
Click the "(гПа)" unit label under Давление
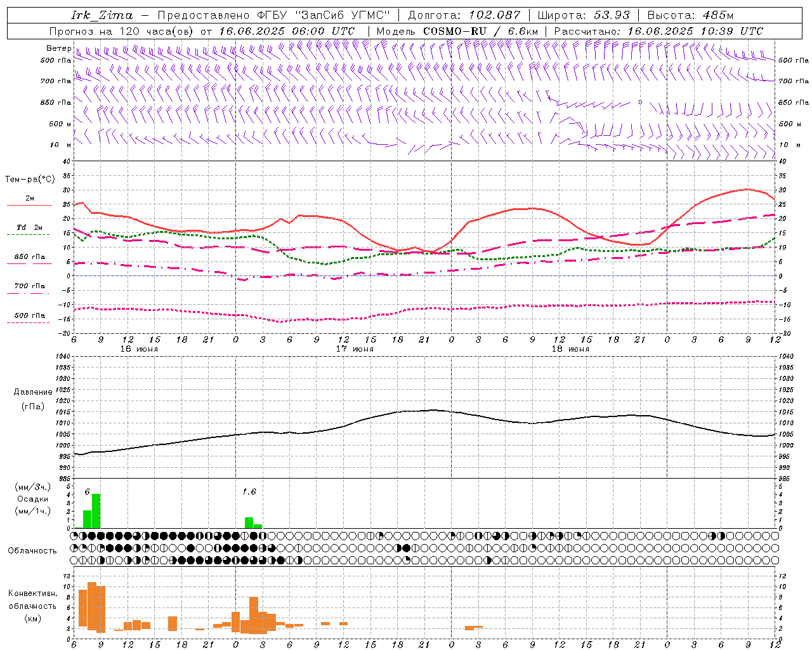click(x=33, y=406)
